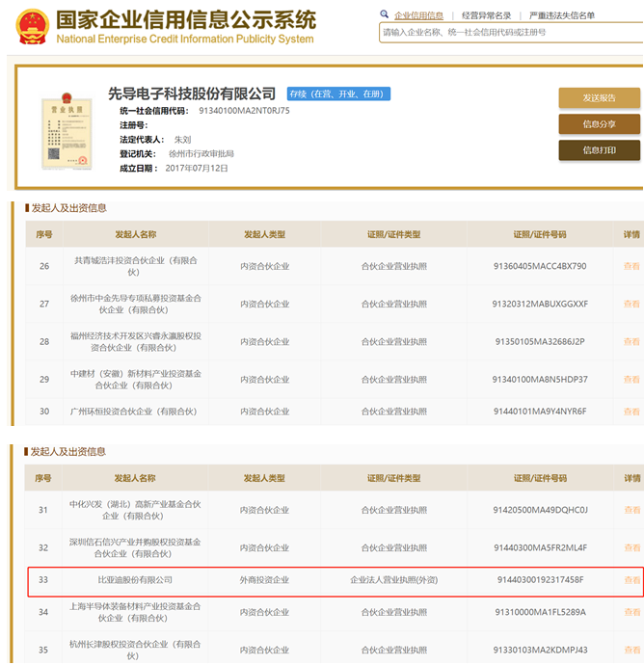Click 外商投资企业 type cell

coord(264,580)
